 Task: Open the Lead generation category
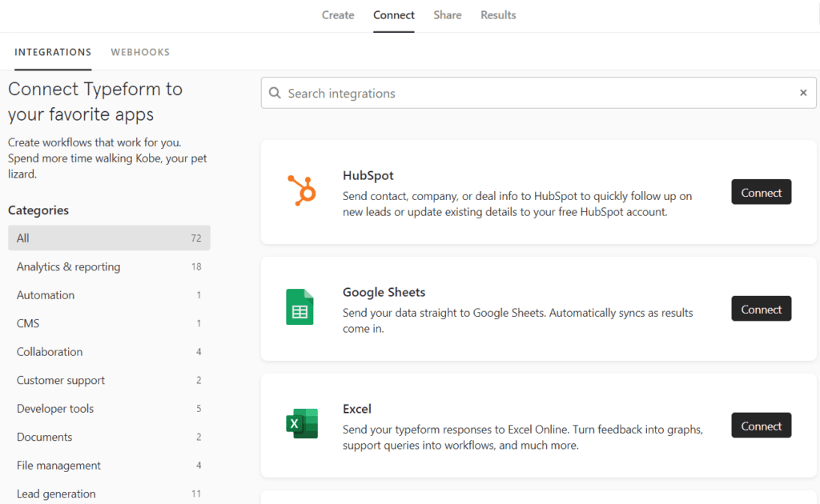point(109,494)
